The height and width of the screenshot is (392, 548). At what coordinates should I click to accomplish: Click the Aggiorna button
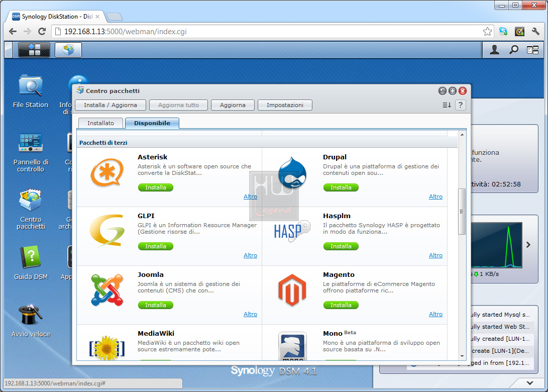pyautogui.click(x=233, y=105)
